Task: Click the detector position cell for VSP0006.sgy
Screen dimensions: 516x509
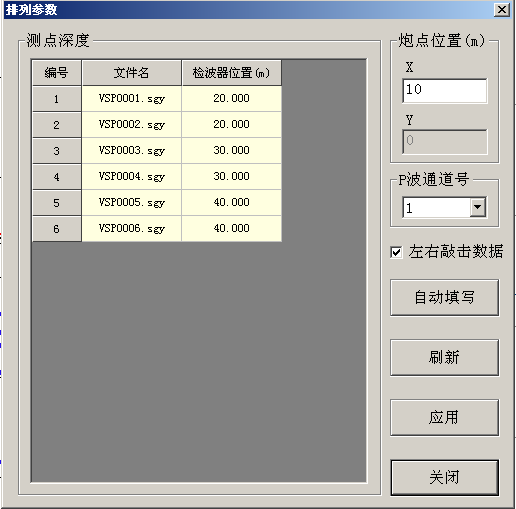Action: click(x=232, y=229)
